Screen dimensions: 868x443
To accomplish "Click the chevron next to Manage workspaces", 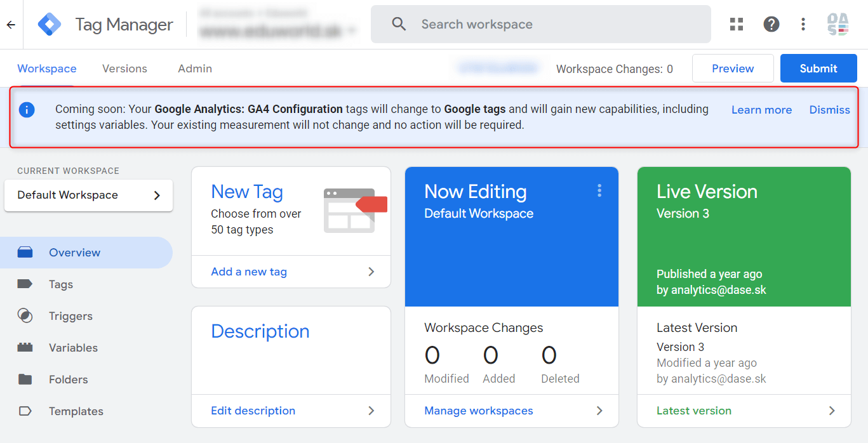I will click(x=599, y=411).
